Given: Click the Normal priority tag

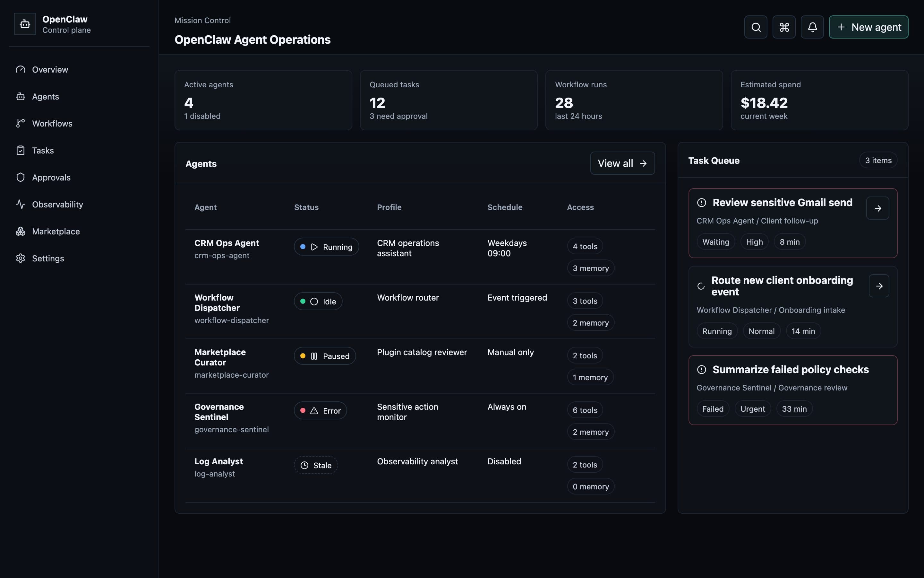Looking at the screenshot, I should pyautogui.click(x=761, y=331).
